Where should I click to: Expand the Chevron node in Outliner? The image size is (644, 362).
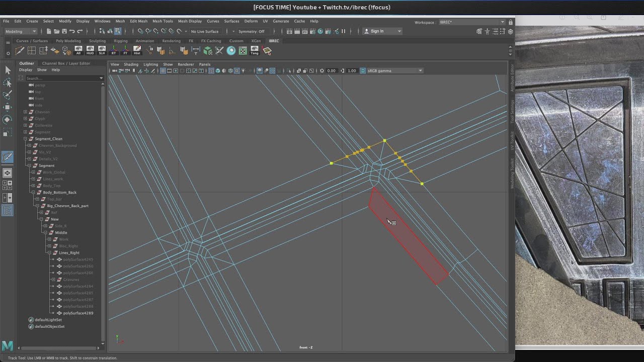coord(25,112)
